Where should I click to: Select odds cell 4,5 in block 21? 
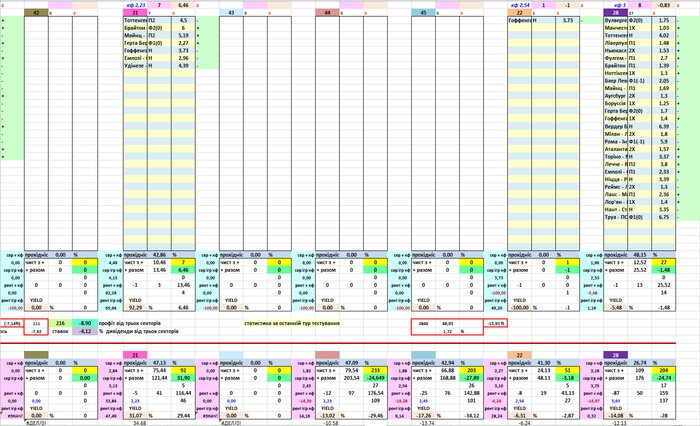pyautogui.click(x=183, y=20)
